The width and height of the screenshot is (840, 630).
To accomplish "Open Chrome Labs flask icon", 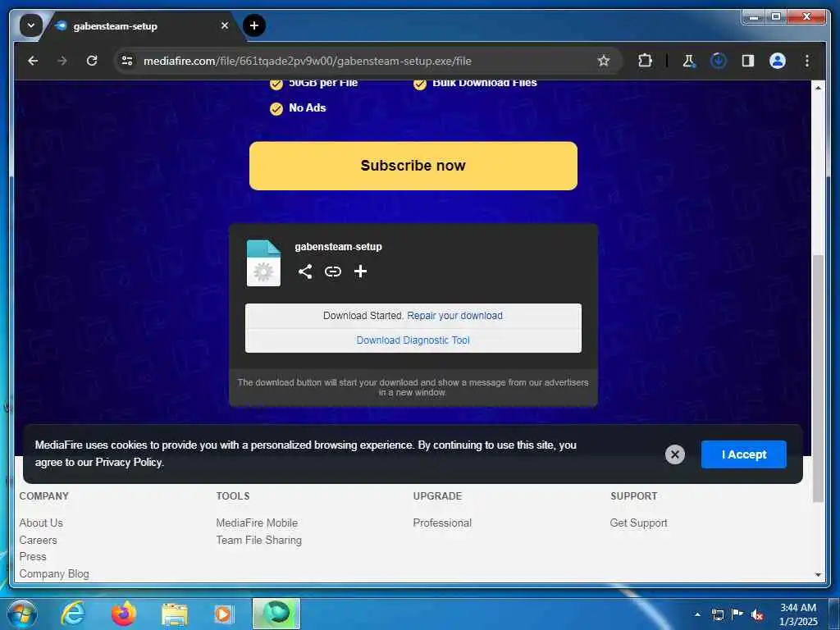I will 689,61.
